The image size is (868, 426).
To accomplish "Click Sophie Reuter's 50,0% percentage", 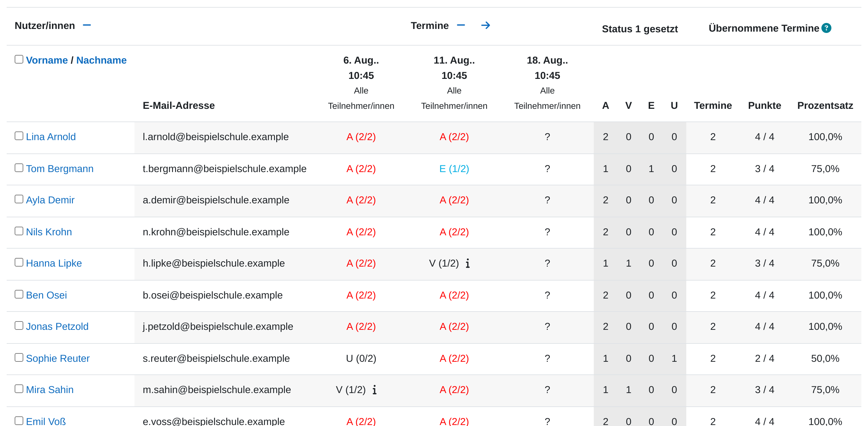I will (825, 358).
